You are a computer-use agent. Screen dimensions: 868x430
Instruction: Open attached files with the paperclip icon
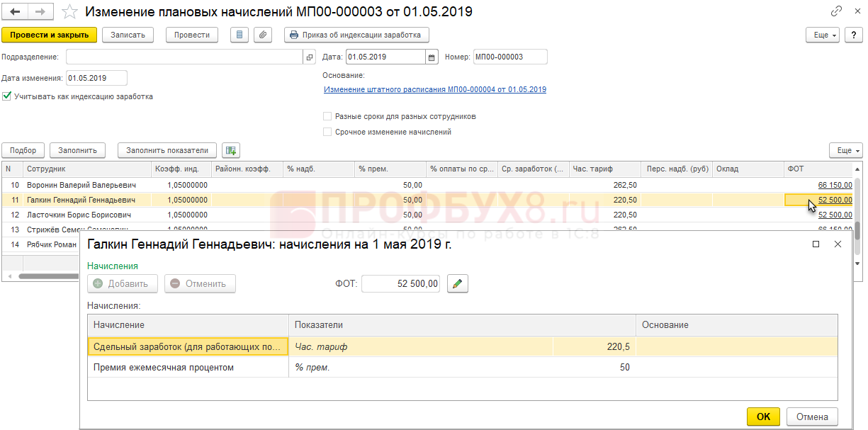263,35
